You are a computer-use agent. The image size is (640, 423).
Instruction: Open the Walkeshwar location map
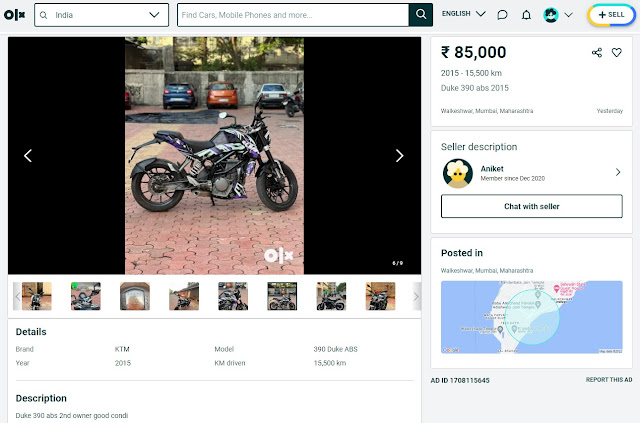pyautogui.click(x=531, y=317)
